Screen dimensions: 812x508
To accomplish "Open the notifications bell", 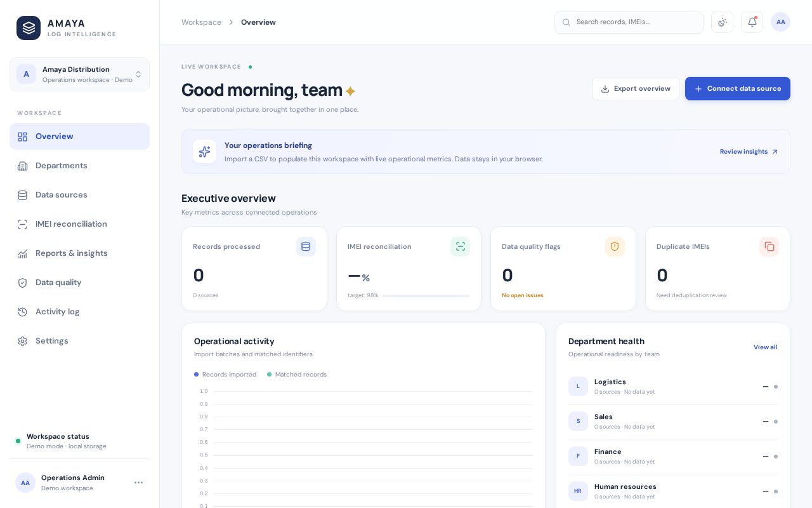I will point(752,22).
